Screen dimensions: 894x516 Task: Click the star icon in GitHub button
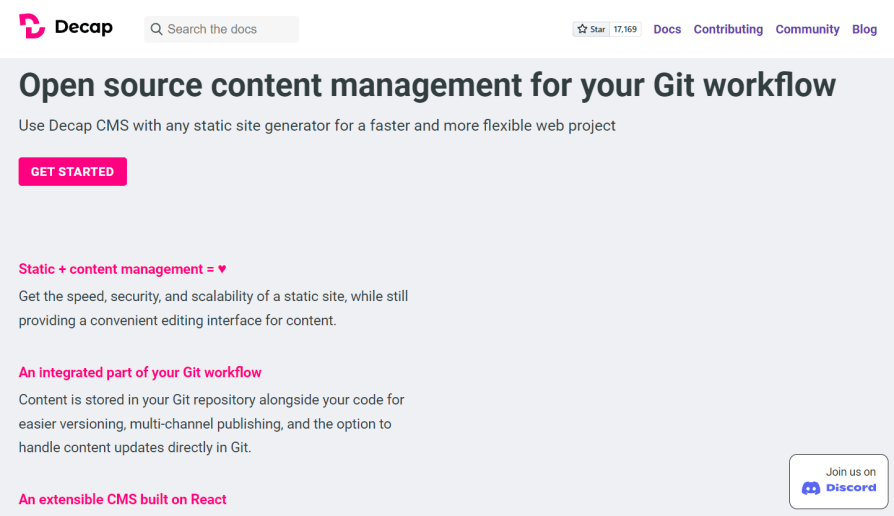(x=582, y=29)
